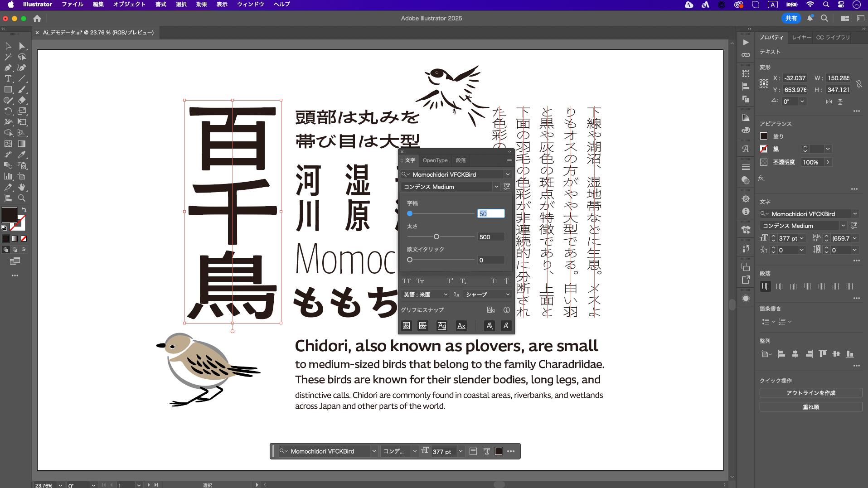Screen dimensions: 868x488
Task: Open 不透明度 opacity settings link
Action: point(784,162)
